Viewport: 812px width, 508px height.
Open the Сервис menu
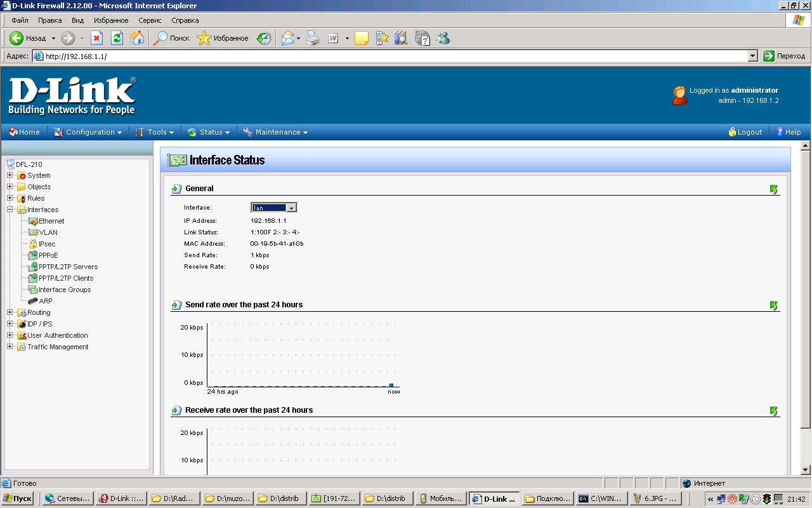150,20
